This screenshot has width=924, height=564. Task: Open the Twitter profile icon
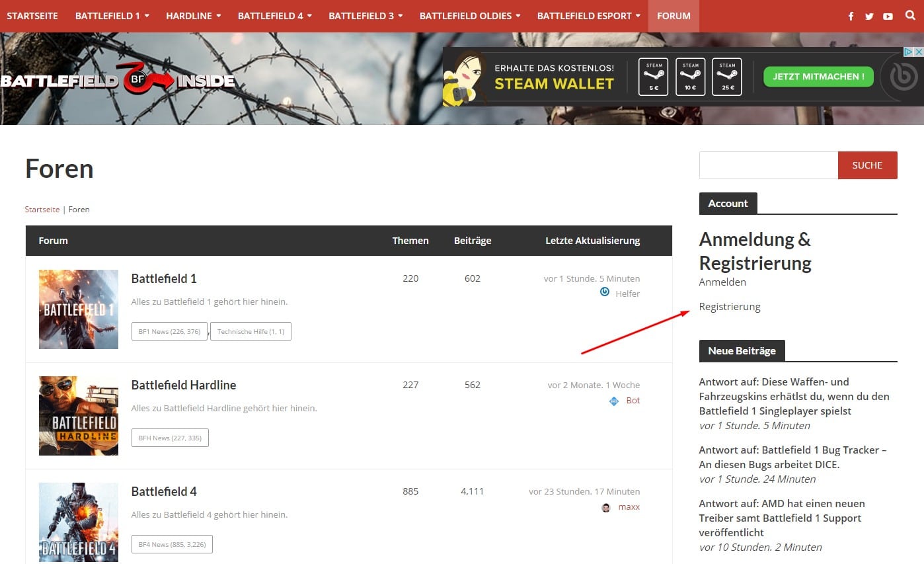pyautogui.click(x=869, y=16)
